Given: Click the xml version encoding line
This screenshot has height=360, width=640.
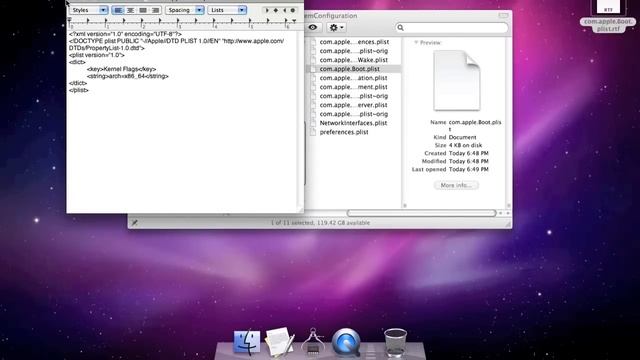Looking at the screenshot, I should click(125, 34).
